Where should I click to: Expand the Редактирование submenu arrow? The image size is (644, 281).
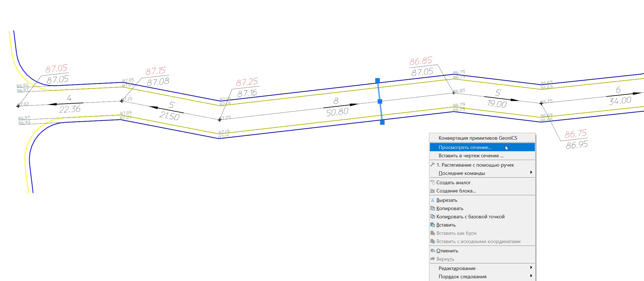click(x=531, y=268)
